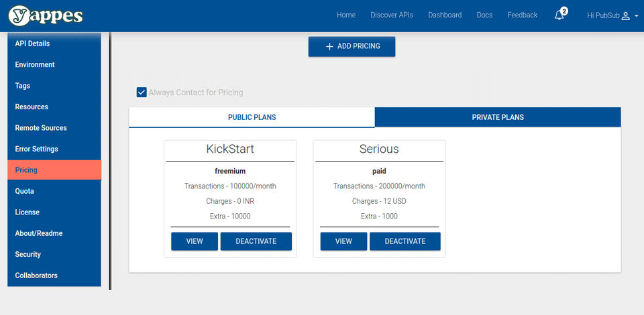
Task: Open Discover APIs in top navigation
Action: pyautogui.click(x=392, y=15)
